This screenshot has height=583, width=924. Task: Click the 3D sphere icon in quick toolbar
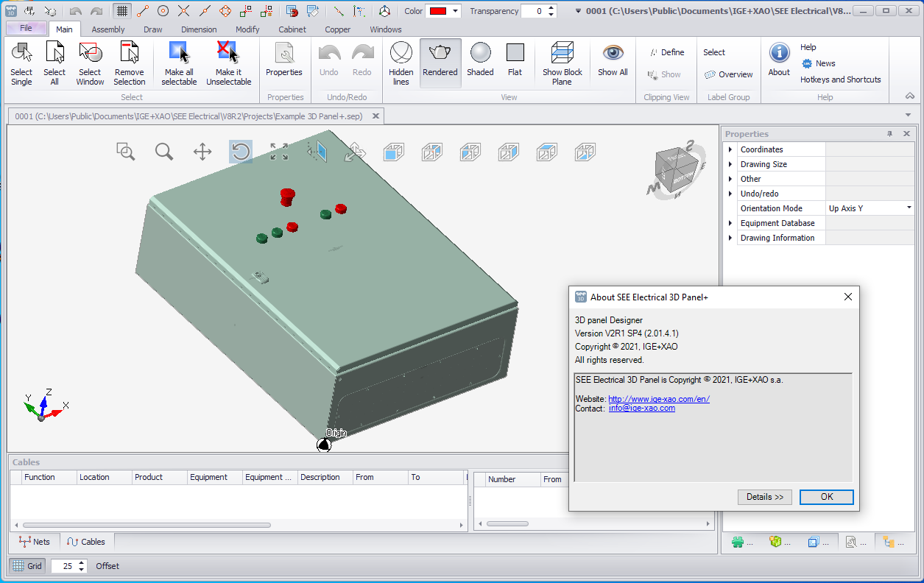tap(384, 11)
